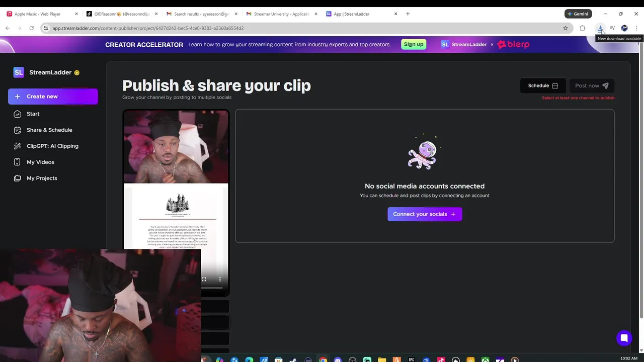Open the media controls icon in Chrome
The image size is (644, 362).
pyautogui.click(x=612, y=28)
